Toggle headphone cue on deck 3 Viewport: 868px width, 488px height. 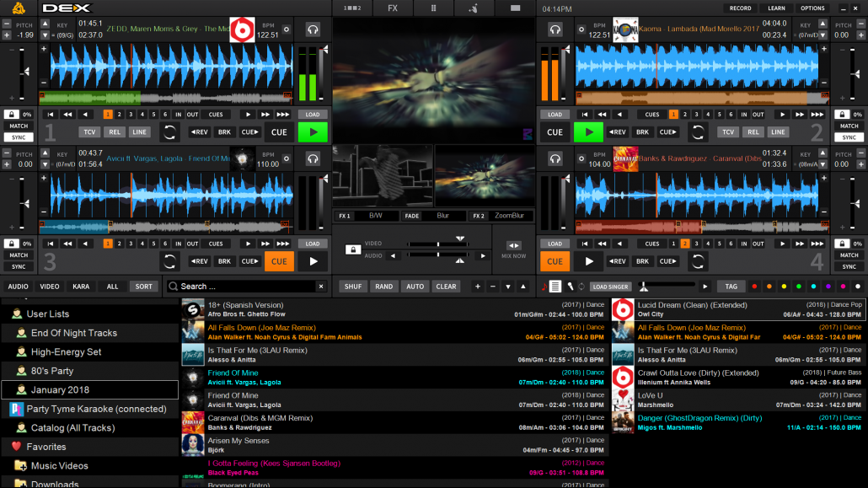313,159
